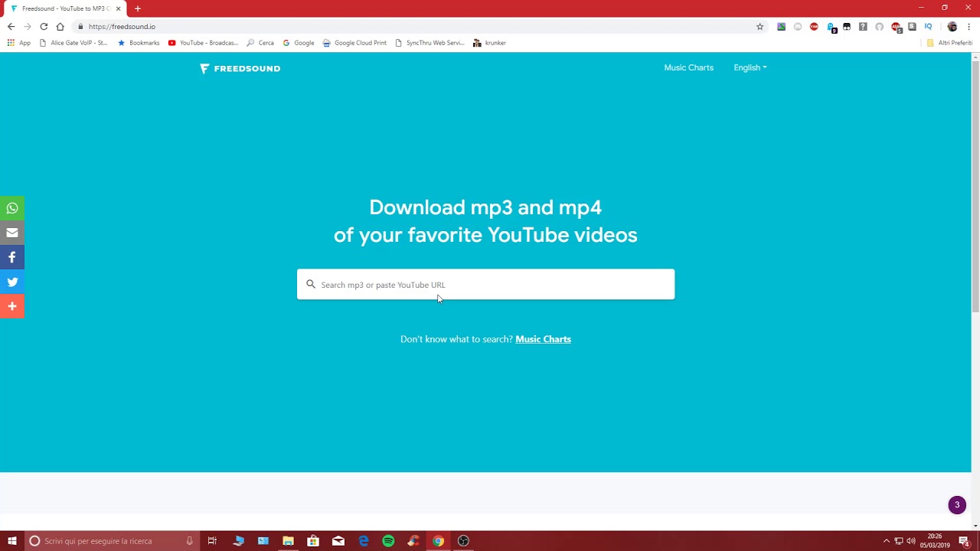The image size is (980, 551).
Task: Open the YouTube - Broadcast bookmark
Action: click(x=203, y=43)
